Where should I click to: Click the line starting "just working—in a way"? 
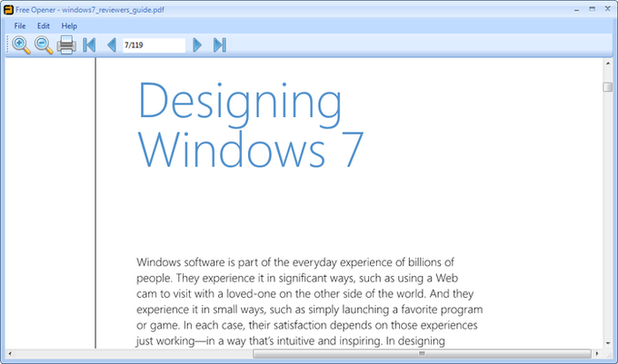coord(291,340)
